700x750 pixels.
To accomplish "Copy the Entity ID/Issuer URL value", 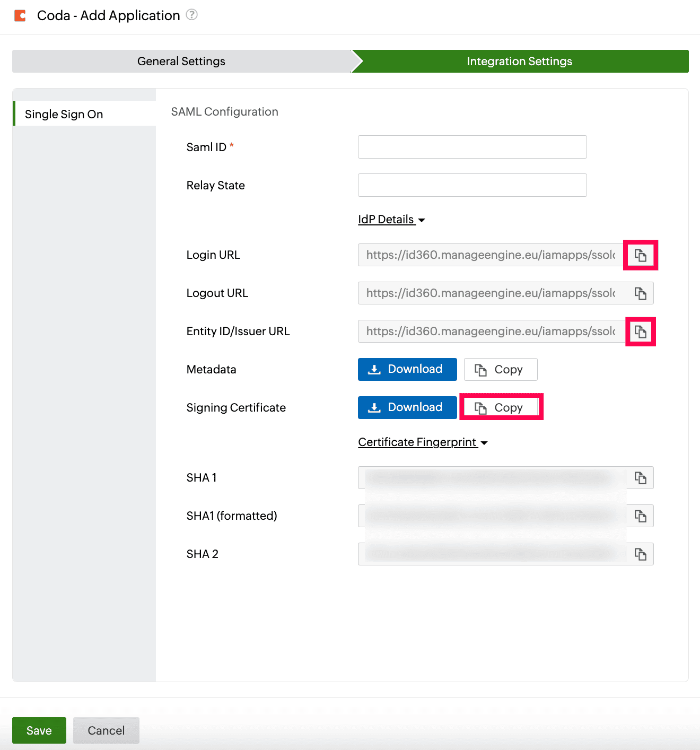I will pos(641,332).
